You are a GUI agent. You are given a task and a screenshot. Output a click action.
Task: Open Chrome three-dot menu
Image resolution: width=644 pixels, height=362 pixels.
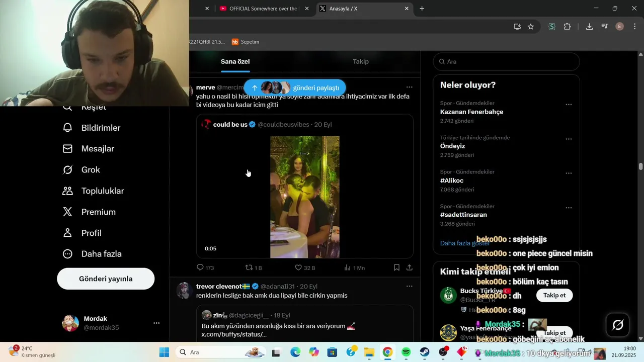(634, 27)
